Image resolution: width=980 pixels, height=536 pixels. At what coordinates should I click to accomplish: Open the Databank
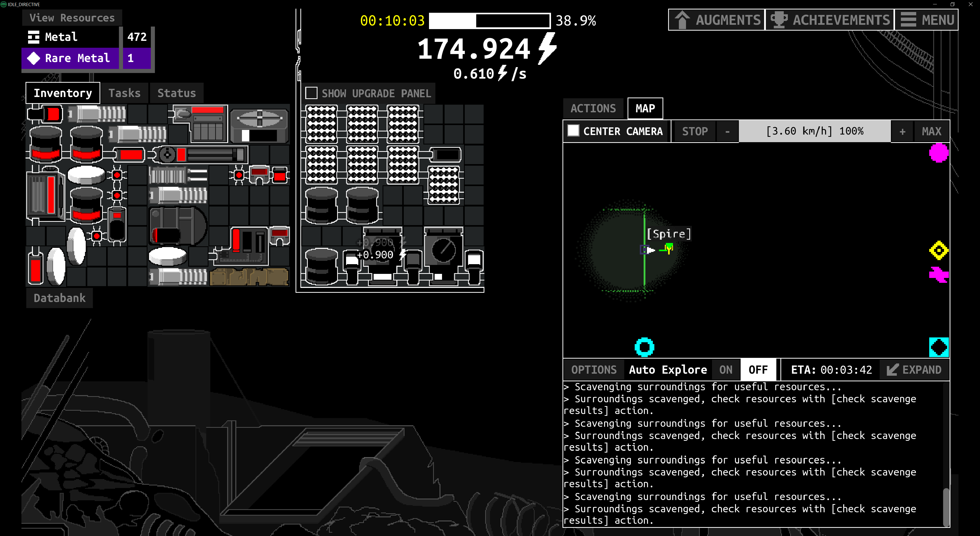point(59,298)
